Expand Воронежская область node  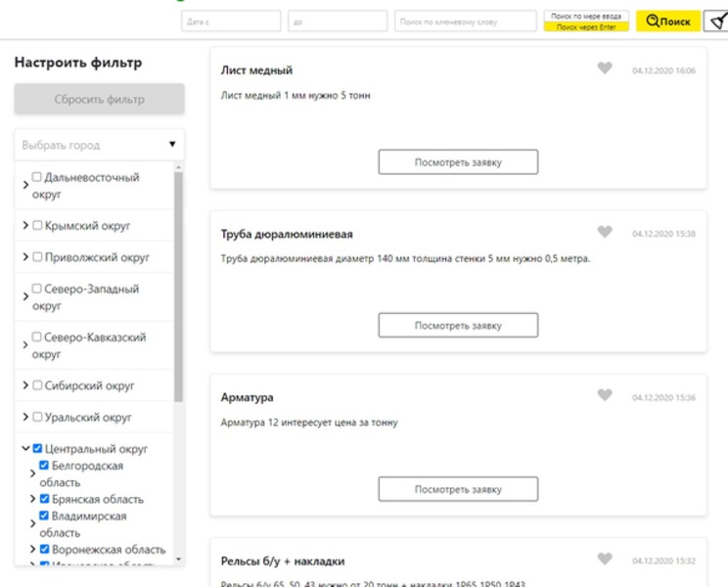point(32,549)
